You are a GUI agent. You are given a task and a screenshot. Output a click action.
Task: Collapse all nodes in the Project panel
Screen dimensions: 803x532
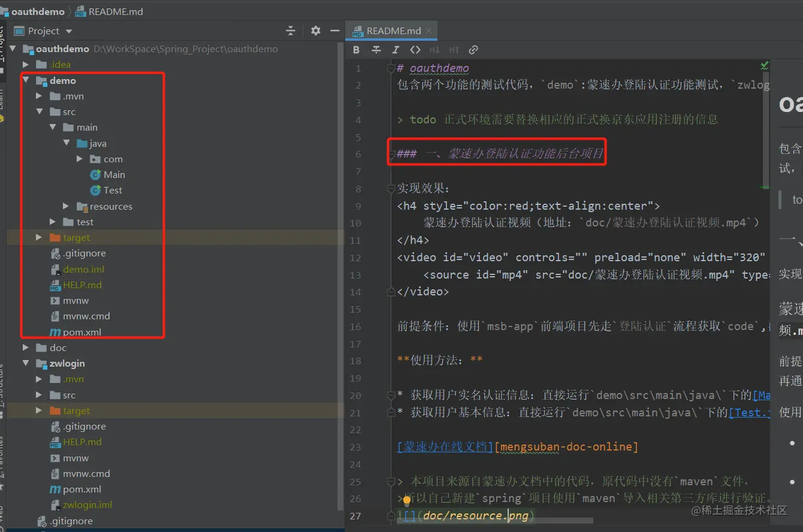(291, 31)
